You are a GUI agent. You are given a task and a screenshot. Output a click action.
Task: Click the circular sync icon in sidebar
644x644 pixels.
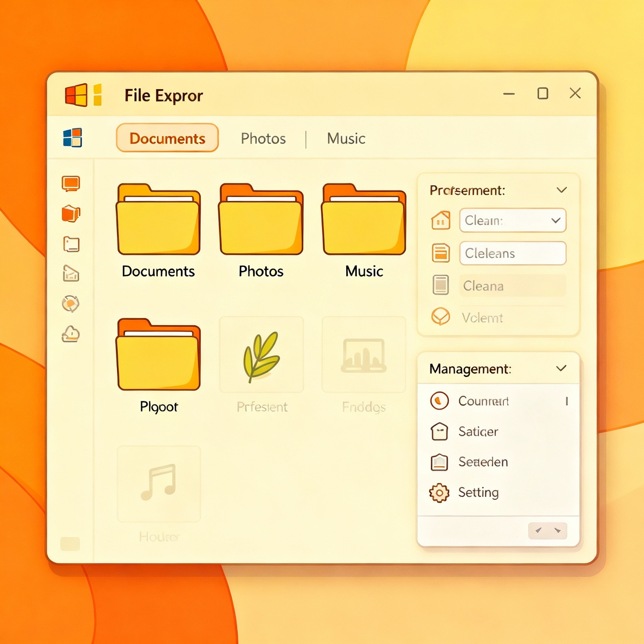click(70, 304)
